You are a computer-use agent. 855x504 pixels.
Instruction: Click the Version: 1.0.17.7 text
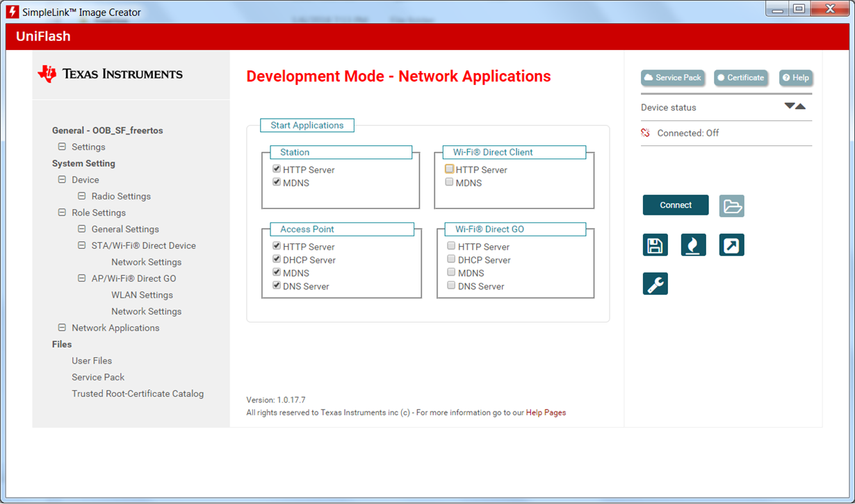pos(276,400)
